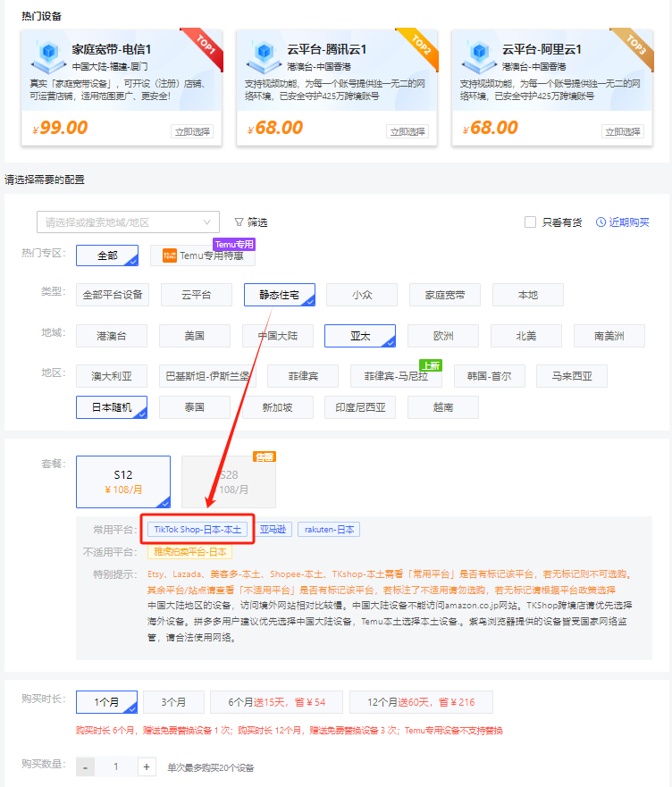Screen dimensions: 672x787
Task: Choose 欧洲 region
Action: (x=443, y=336)
